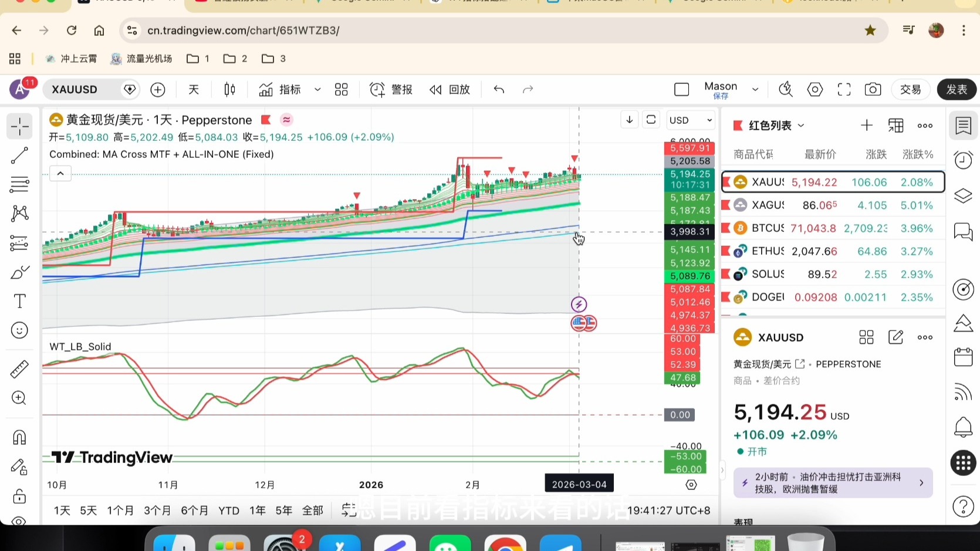980x551 pixels.
Task: Publish the chart idea
Action: 957,90
